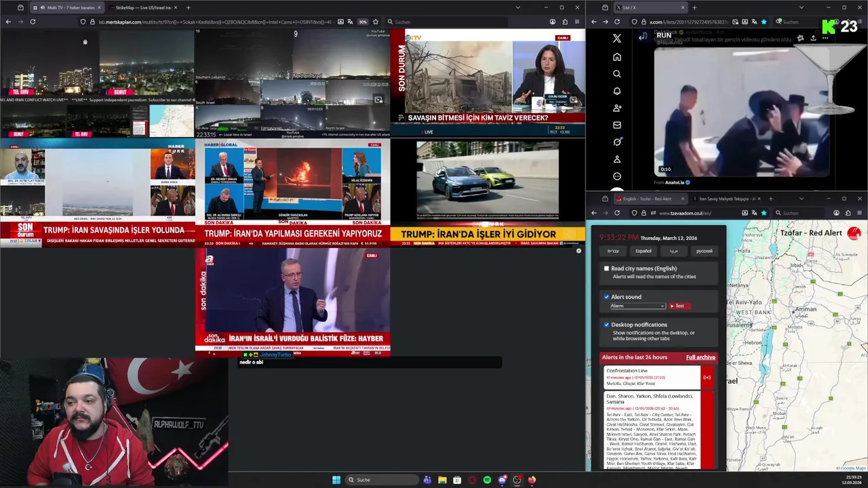Go back arrow in X list header
Image resolution: width=868 pixels, height=488 pixels.
click(642, 37)
